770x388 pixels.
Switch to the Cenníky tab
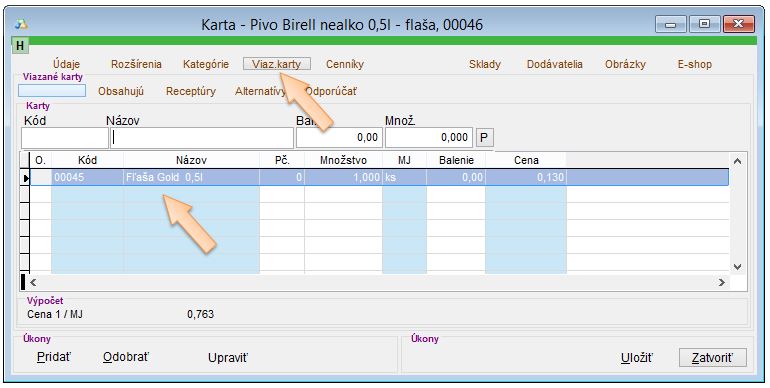(x=345, y=64)
